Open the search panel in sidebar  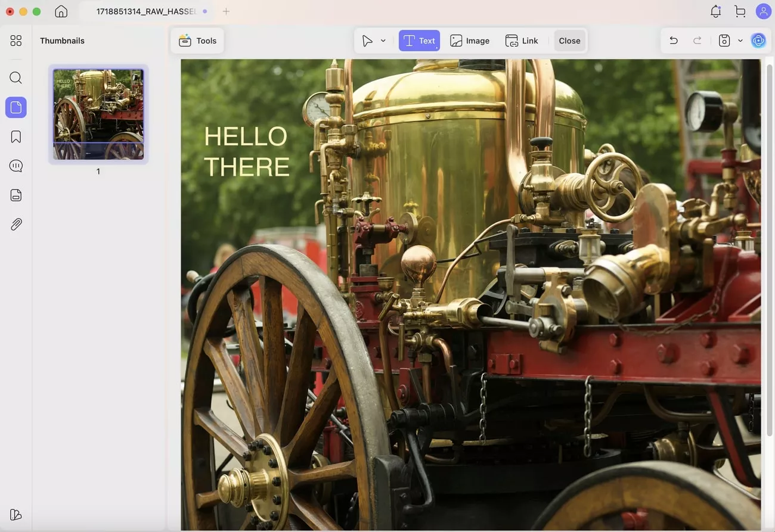[x=16, y=78]
